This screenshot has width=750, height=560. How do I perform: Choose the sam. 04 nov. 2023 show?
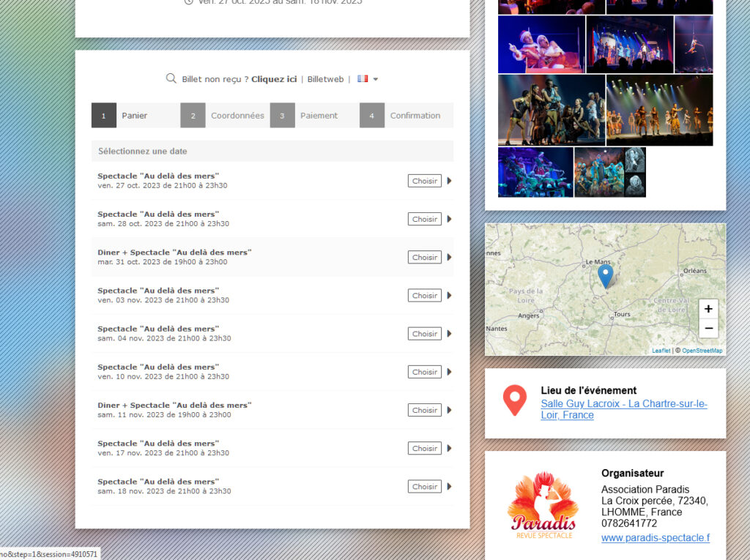point(424,334)
